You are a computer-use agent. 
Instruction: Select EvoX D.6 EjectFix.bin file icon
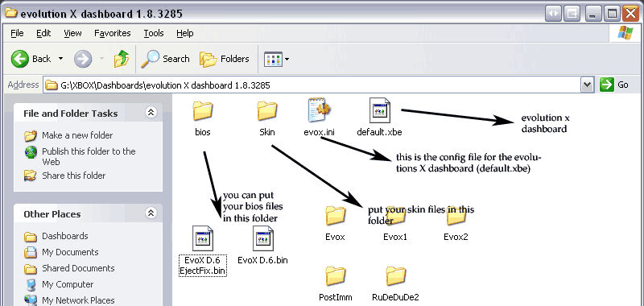coord(203,238)
